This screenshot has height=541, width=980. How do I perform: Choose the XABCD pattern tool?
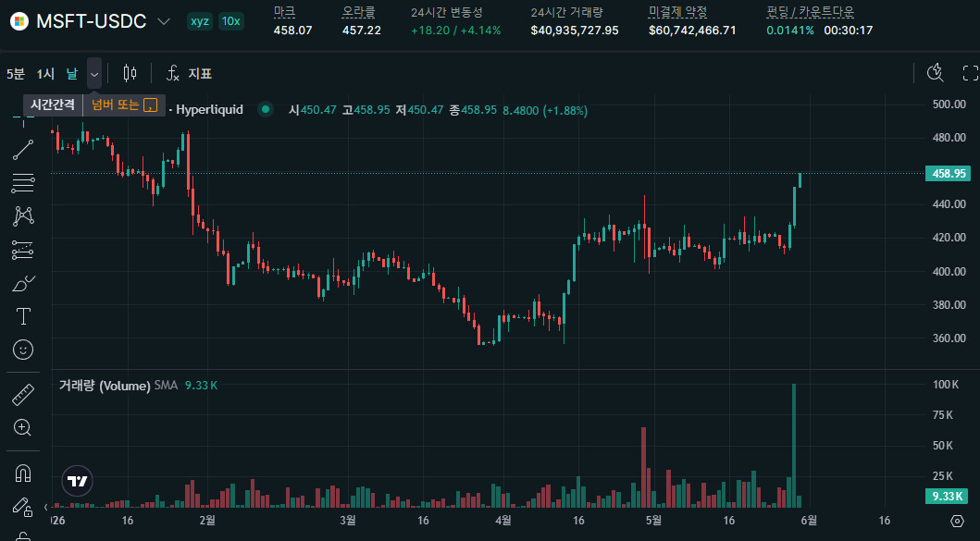coord(23,216)
